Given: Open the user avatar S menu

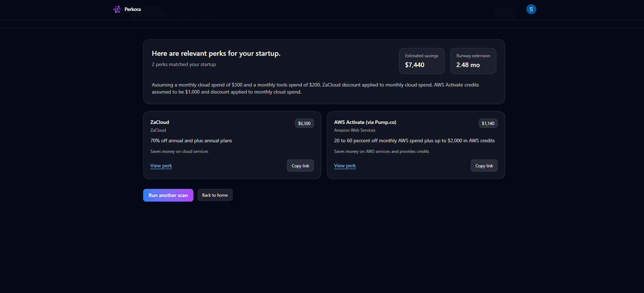Looking at the screenshot, I should pos(531,9).
